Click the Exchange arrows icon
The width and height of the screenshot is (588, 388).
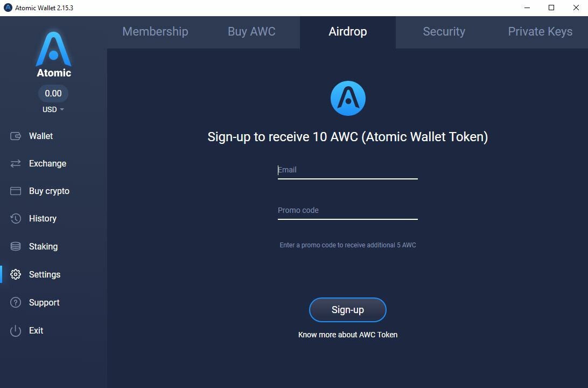click(16, 163)
